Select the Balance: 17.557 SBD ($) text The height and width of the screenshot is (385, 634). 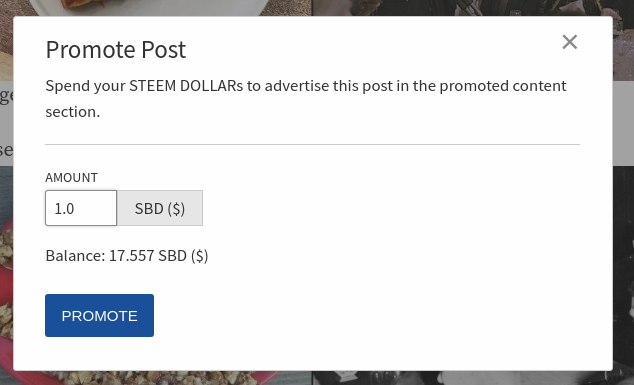[x=127, y=256]
